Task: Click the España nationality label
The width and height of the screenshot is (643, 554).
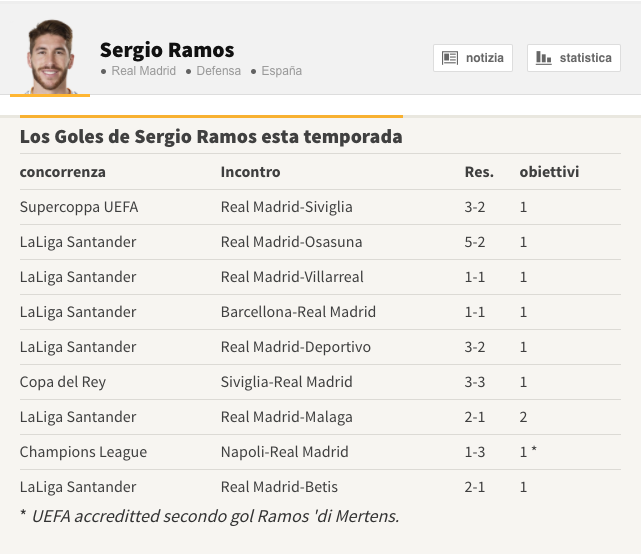Action: click(281, 71)
